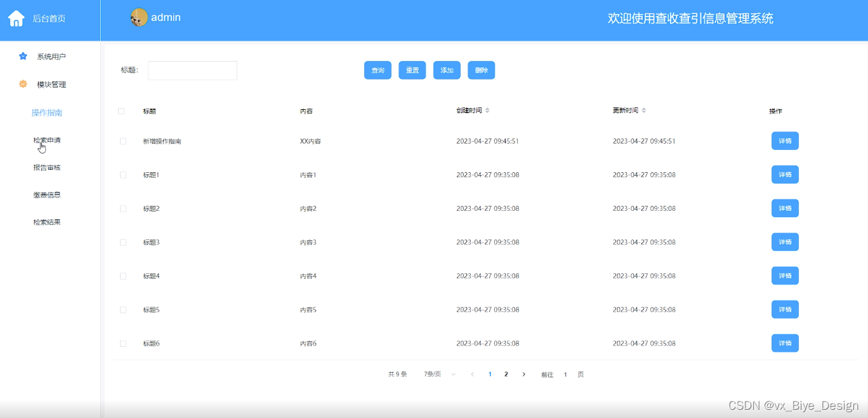Check the row 标题6 checkbox
Viewport: 868px width, 418px height.
(x=123, y=343)
